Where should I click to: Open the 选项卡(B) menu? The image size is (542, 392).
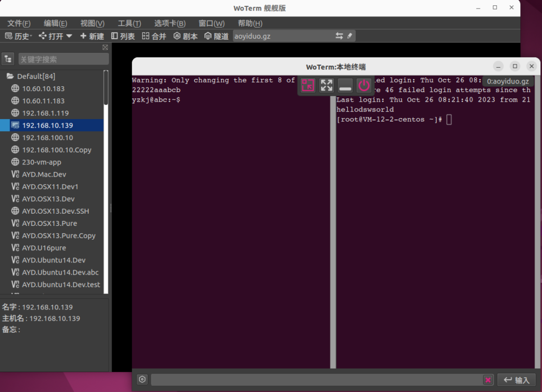169,23
